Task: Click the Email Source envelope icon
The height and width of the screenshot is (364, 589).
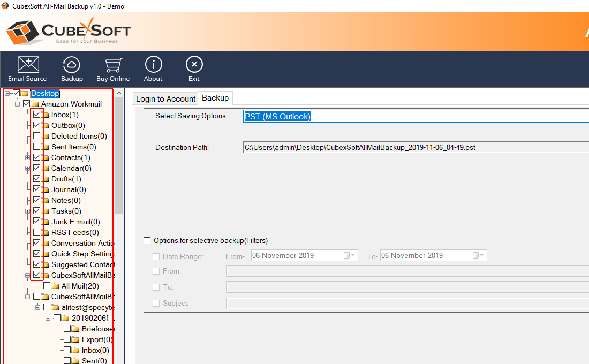Action: [27, 65]
